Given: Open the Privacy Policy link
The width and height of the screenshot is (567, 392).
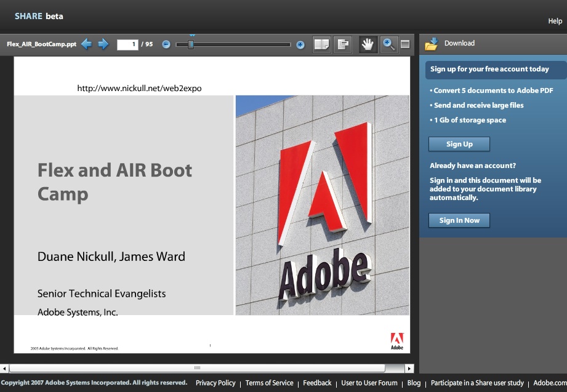Looking at the screenshot, I should 215,383.
